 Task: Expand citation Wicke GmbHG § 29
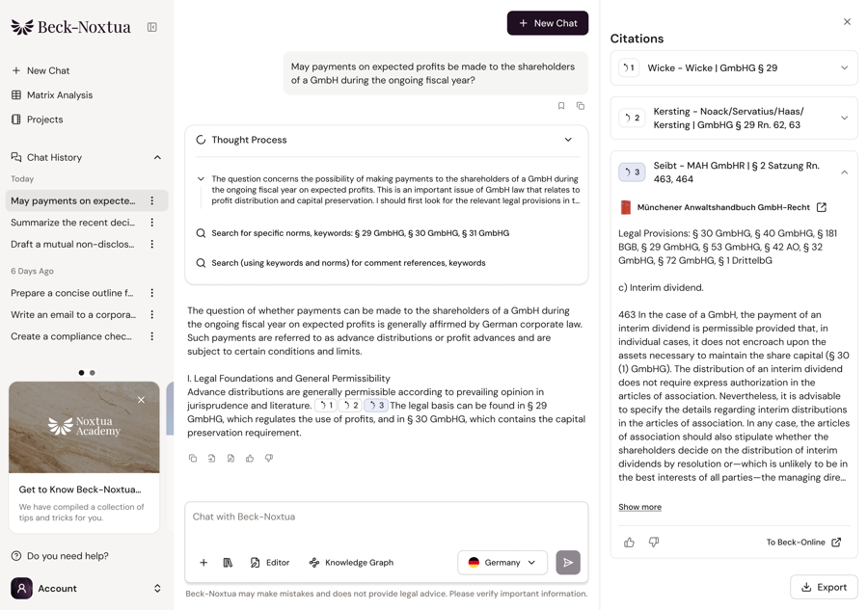pos(844,67)
